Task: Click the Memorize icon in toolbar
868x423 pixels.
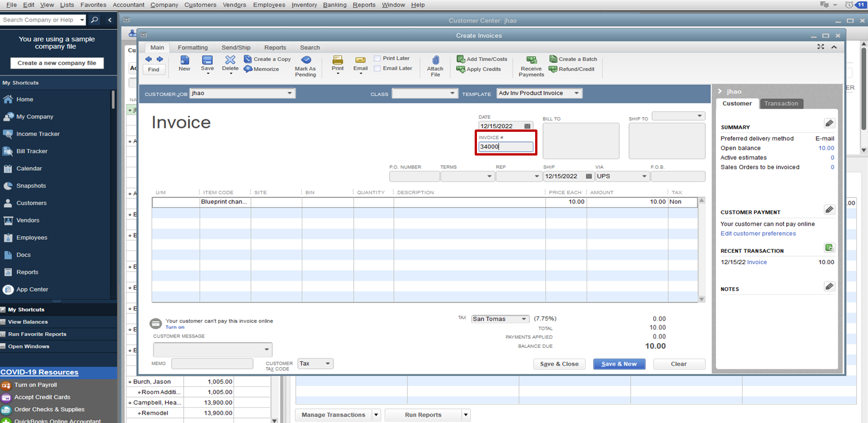Action: point(248,69)
